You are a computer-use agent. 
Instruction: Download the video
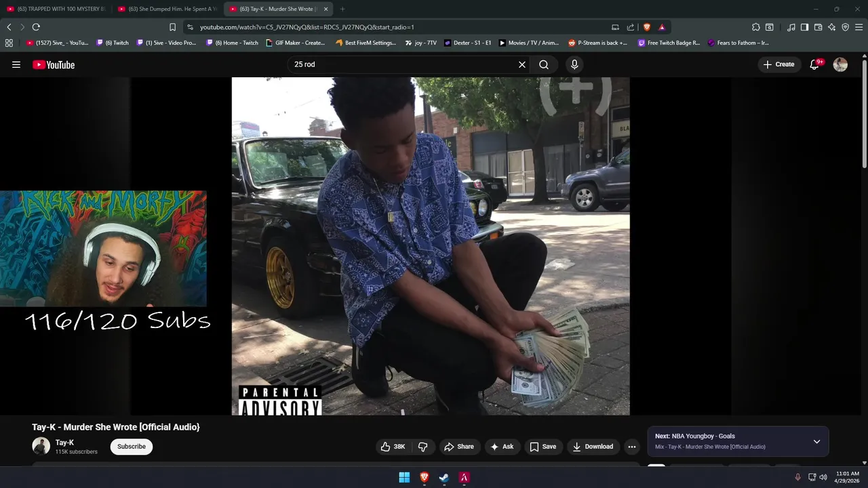[x=593, y=447]
